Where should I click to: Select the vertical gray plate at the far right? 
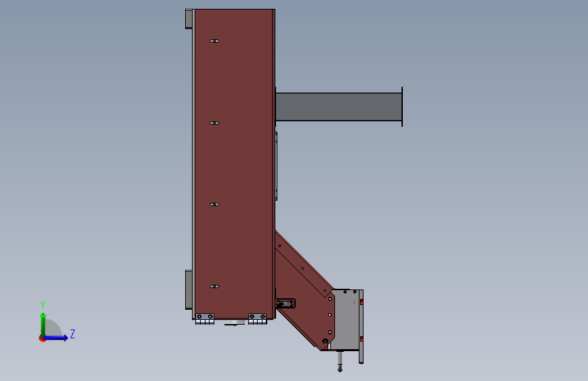click(x=361, y=326)
